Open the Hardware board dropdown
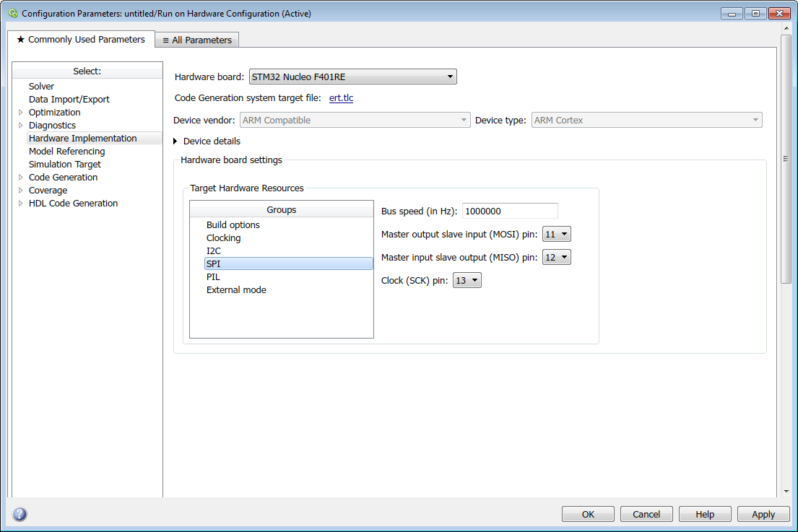 (x=352, y=77)
